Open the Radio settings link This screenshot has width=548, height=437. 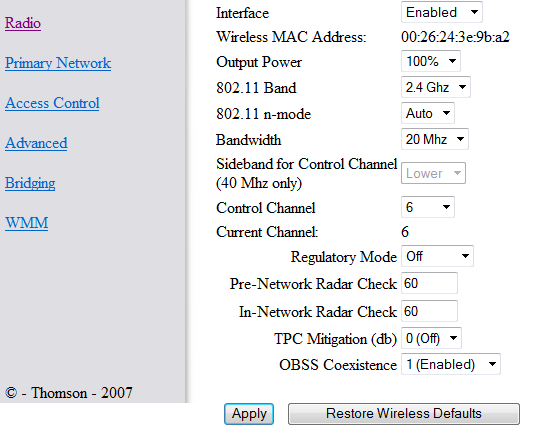coord(23,23)
